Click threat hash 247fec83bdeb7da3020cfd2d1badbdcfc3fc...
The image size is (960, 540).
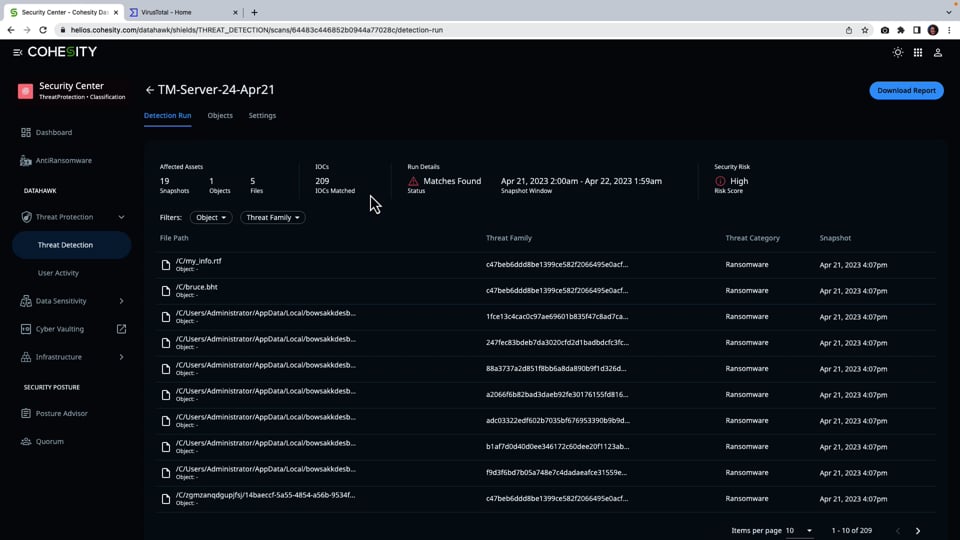pos(557,343)
